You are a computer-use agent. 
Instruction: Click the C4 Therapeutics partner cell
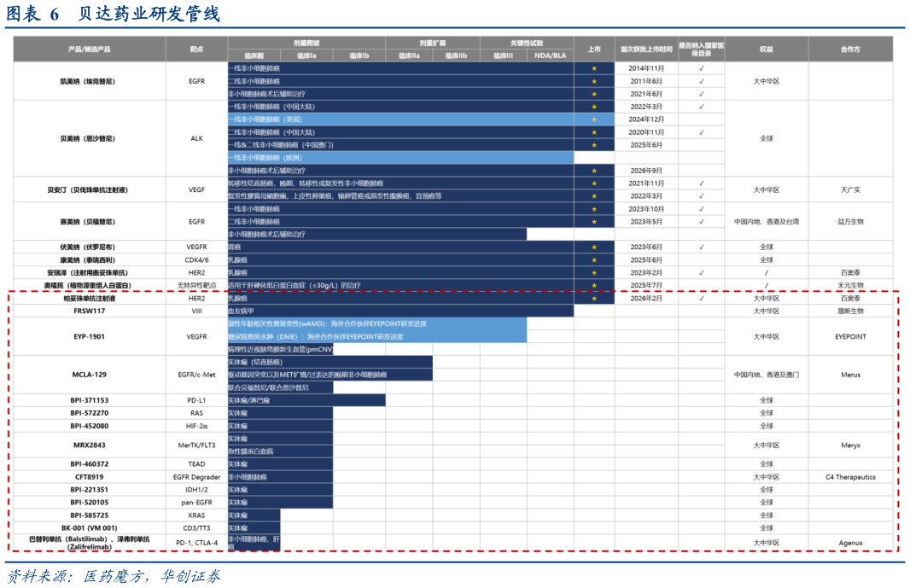pyautogui.click(x=850, y=477)
